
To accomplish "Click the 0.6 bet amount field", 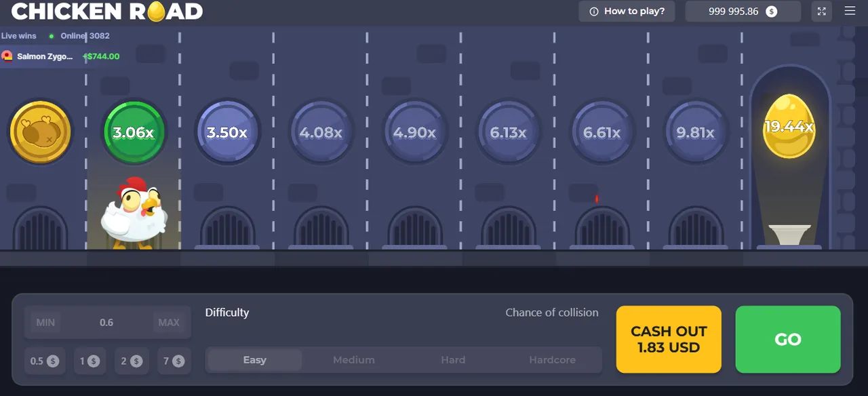I will [106, 322].
